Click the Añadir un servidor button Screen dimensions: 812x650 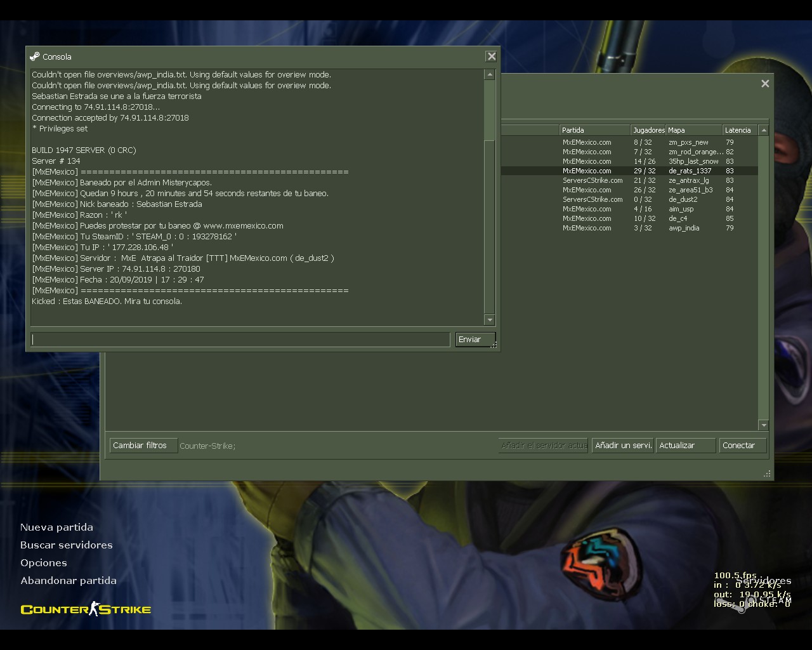pos(623,446)
